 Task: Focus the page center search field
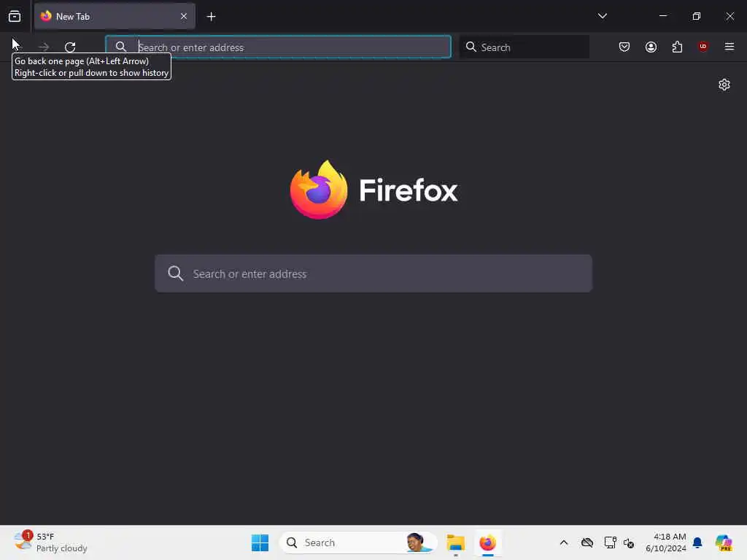pos(373,273)
